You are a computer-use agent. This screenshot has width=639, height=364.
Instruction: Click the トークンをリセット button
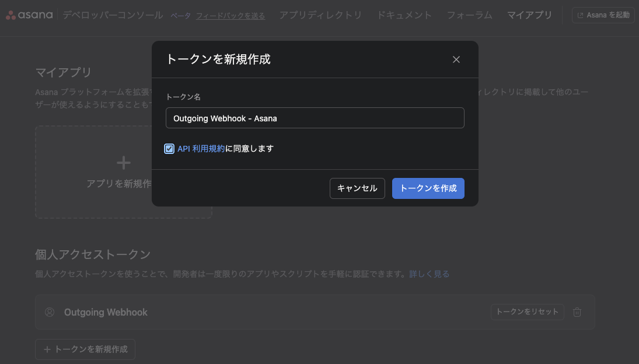pos(527,312)
